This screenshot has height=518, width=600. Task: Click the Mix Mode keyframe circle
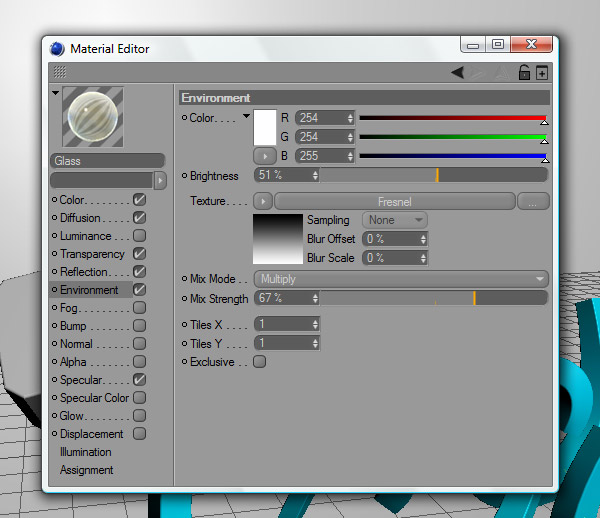[184, 279]
